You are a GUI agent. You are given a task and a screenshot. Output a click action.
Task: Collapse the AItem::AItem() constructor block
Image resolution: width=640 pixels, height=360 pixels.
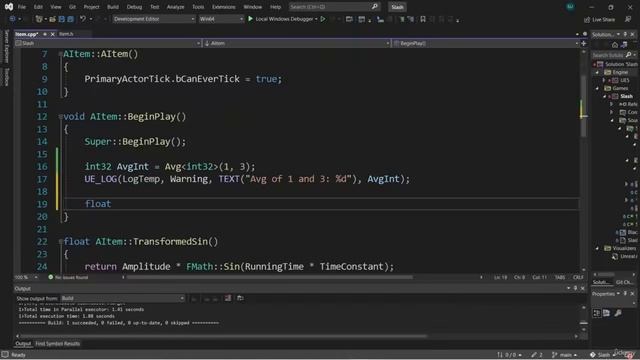[x=60, y=54]
